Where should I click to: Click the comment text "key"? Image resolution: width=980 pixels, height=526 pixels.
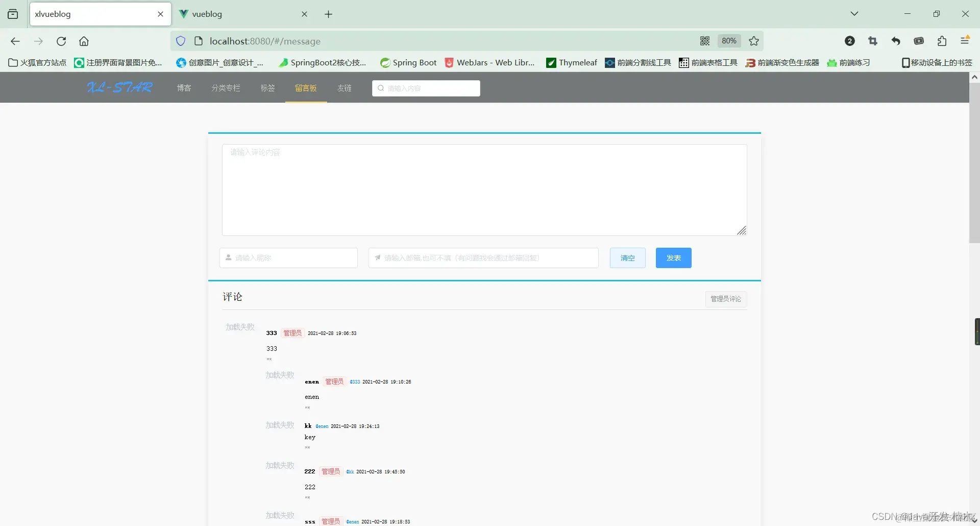pos(310,438)
